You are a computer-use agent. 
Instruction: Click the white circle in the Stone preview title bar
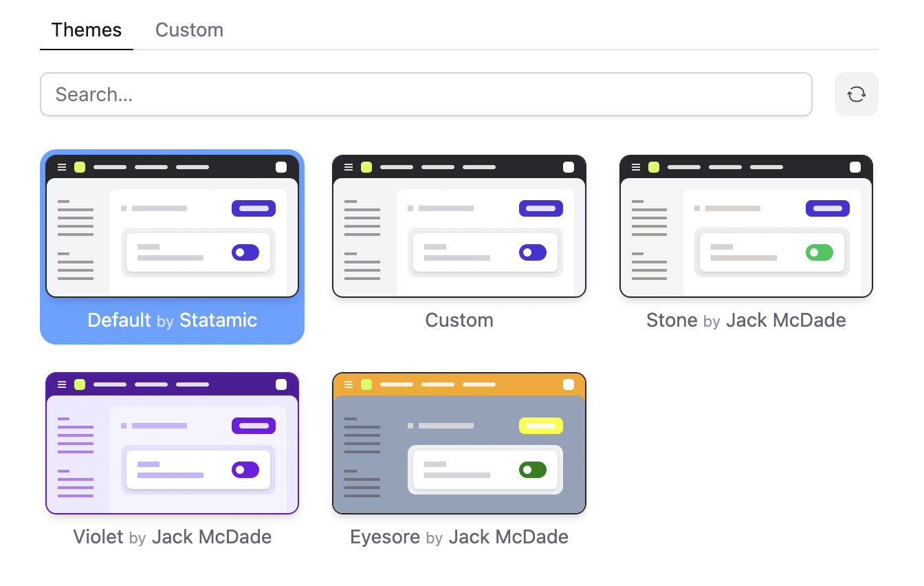point(855,166)
